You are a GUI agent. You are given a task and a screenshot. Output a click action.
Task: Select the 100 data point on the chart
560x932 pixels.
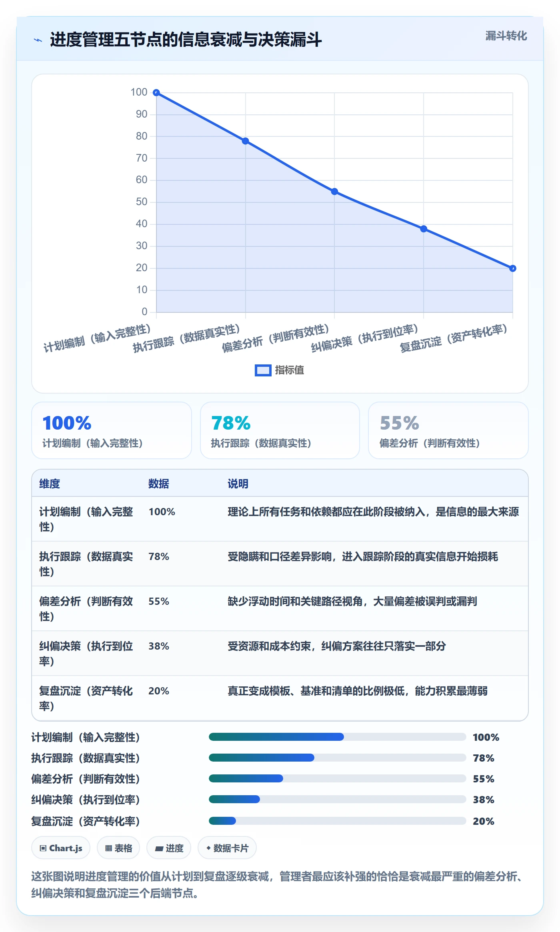pyautogui.click(x=157, y=93)
